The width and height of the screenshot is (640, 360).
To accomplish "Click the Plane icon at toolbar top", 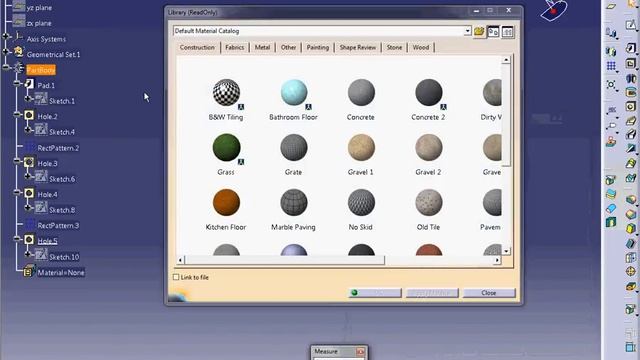I will click(x=611, y=5).
